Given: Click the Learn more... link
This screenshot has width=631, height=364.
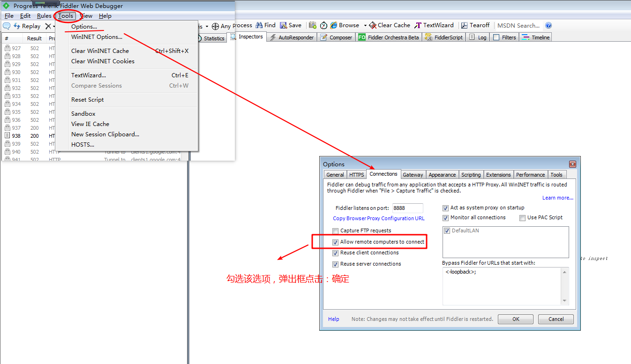Looking at the screenshot, I should coord(558,198).
